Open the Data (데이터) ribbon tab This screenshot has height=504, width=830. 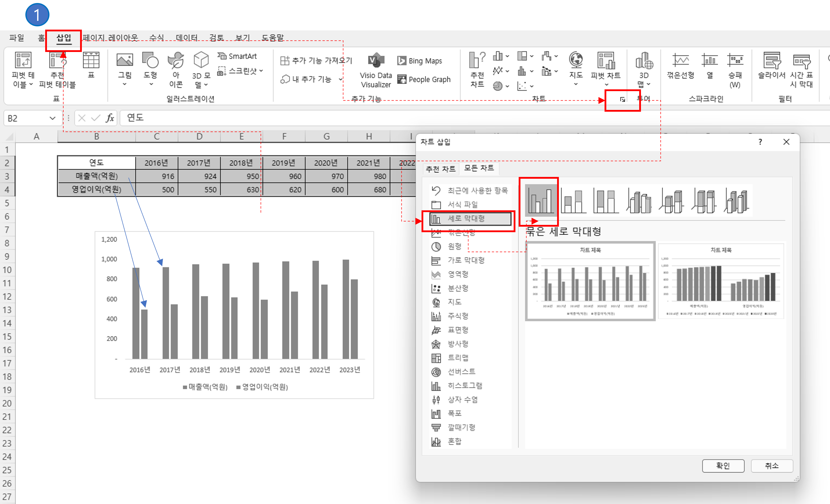coord(186,38)
